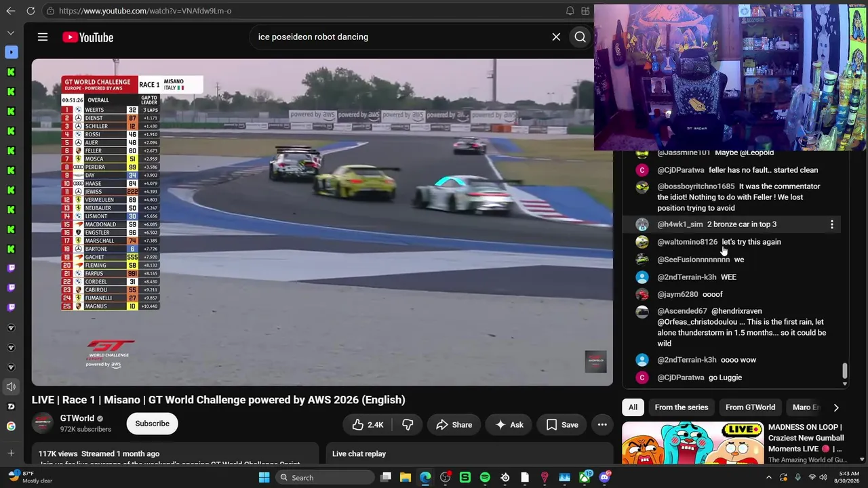Click the GTWorld channel avatar
The image size is (868, 488).
tap(43, 424)
